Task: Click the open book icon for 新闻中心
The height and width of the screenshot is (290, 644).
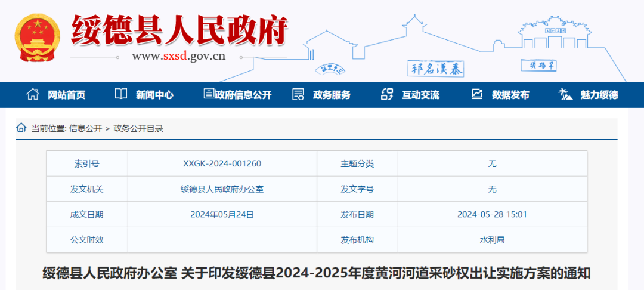Action: click(x=121, y=94)
